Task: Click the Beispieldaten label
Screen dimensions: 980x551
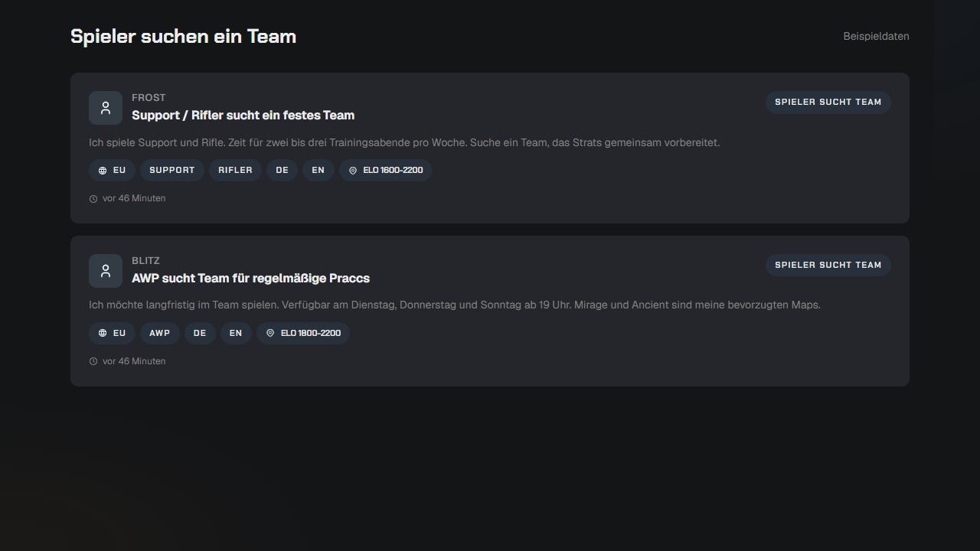Action: 877,36
